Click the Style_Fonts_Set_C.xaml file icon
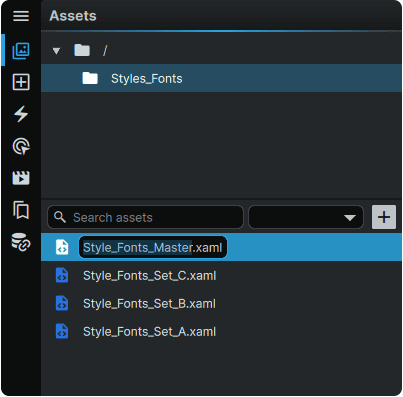This screenshot has height=397, width=403. [62, 276]
